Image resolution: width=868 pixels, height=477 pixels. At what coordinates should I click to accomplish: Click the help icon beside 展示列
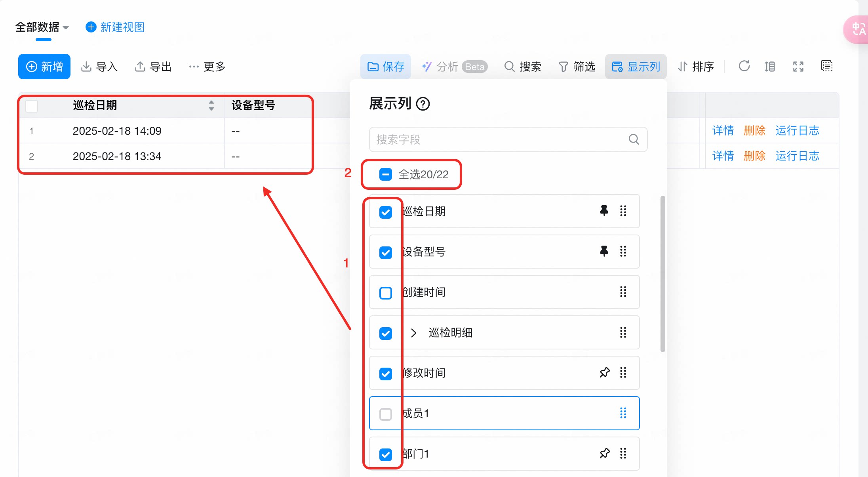[x=423, y=104]
